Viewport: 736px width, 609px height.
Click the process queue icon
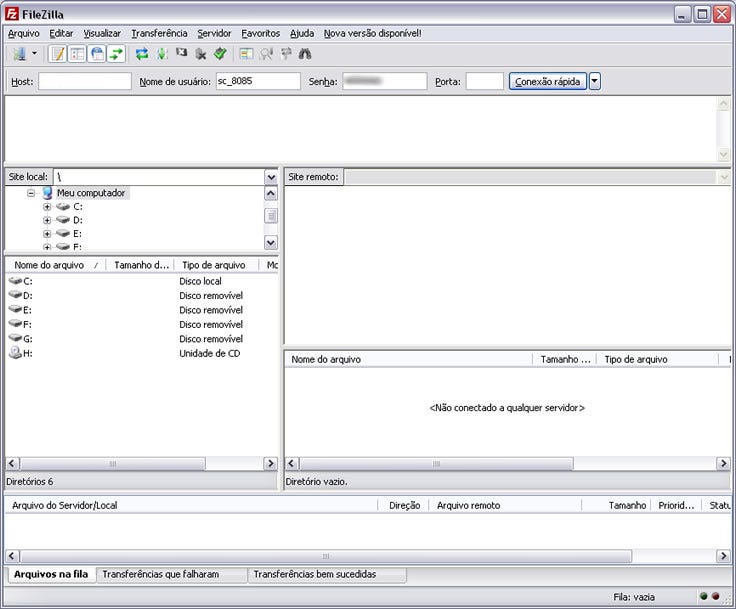click(161, 54)
